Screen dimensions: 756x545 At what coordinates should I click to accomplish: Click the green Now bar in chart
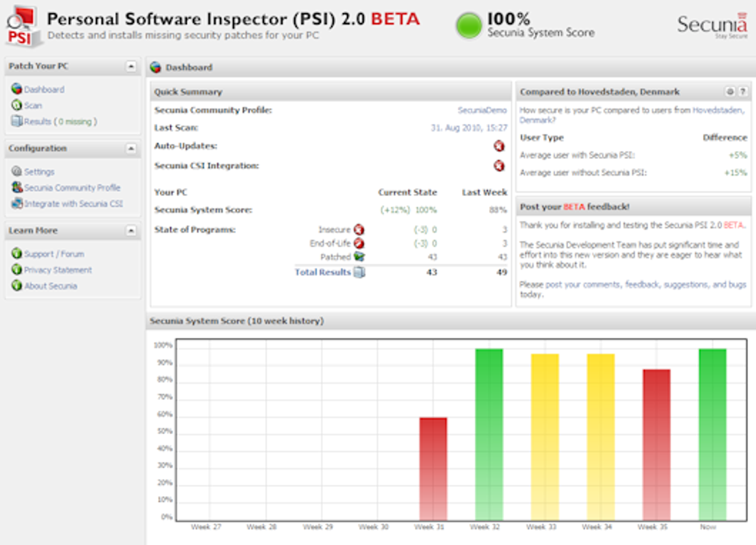click(x=713, y=435)
